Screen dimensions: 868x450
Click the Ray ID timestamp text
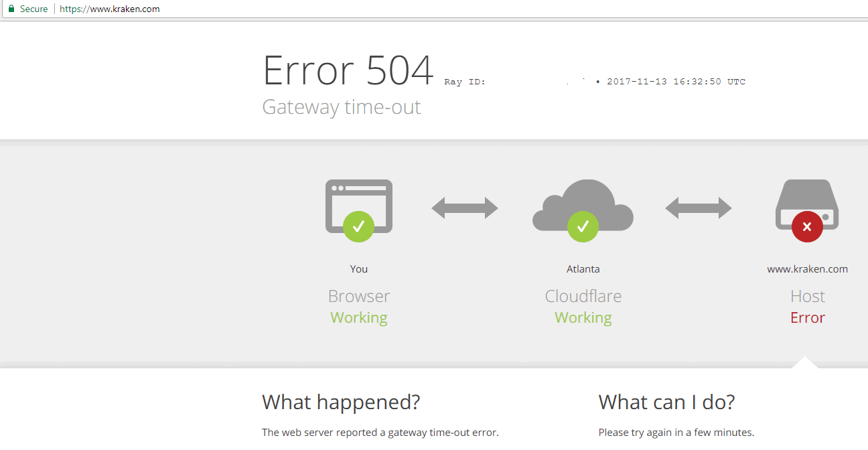click(676, 82)
